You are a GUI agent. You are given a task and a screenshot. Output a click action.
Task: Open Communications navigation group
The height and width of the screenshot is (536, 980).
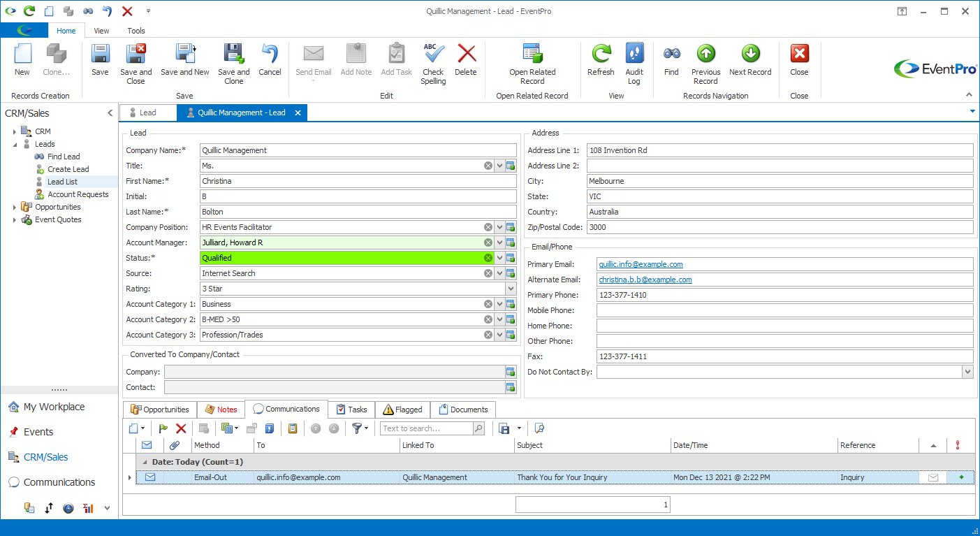59,482
